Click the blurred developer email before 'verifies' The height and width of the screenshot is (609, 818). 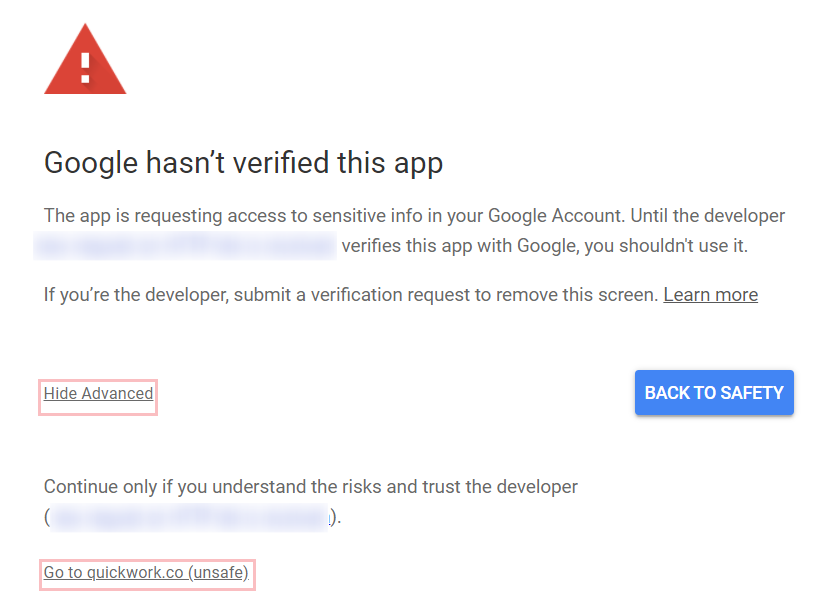pyautogui.click(x=185, y=246)
